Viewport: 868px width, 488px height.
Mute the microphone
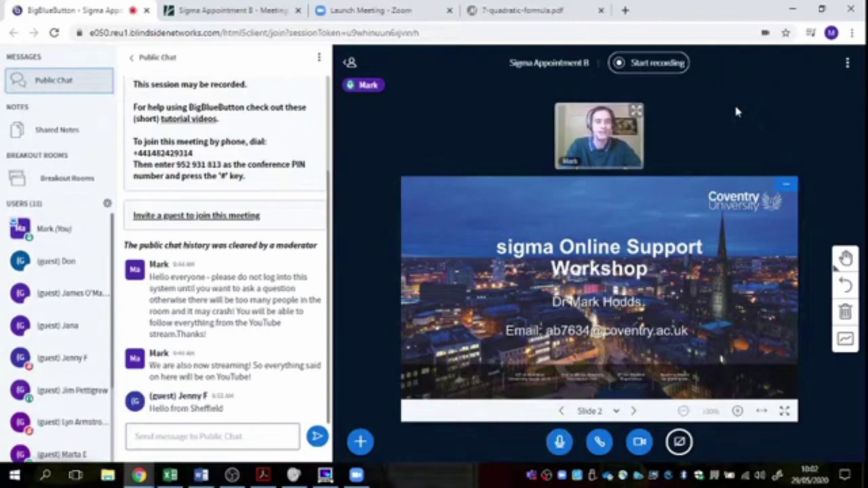559,442
